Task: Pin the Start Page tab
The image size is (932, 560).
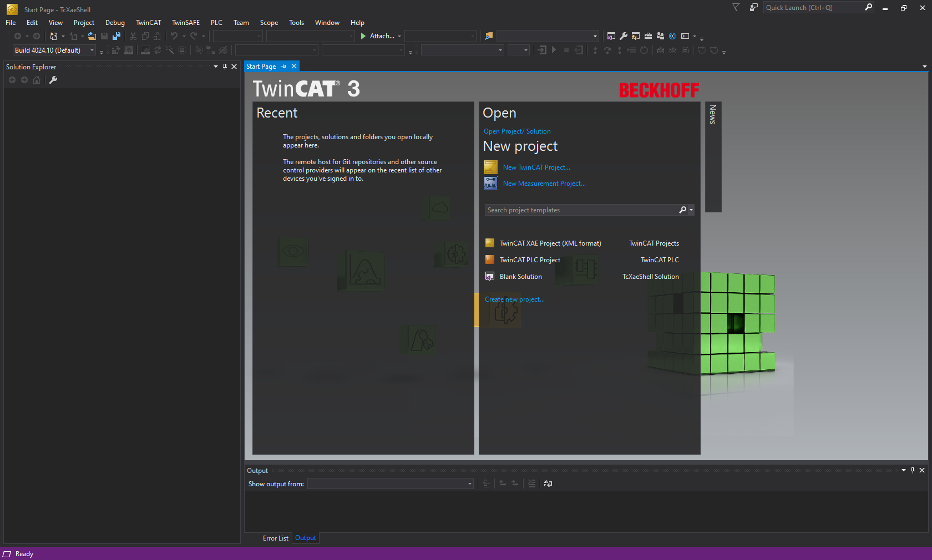Action: click(284, 67)
